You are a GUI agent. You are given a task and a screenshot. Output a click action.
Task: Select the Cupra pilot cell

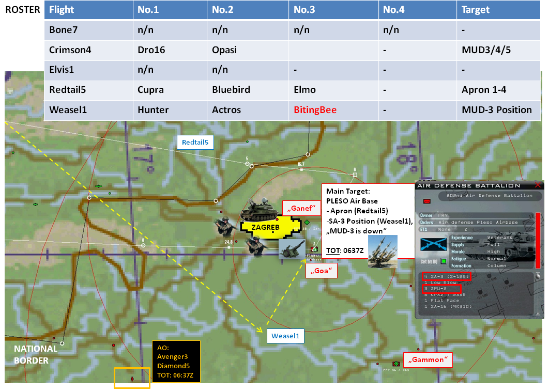point(170,90)
